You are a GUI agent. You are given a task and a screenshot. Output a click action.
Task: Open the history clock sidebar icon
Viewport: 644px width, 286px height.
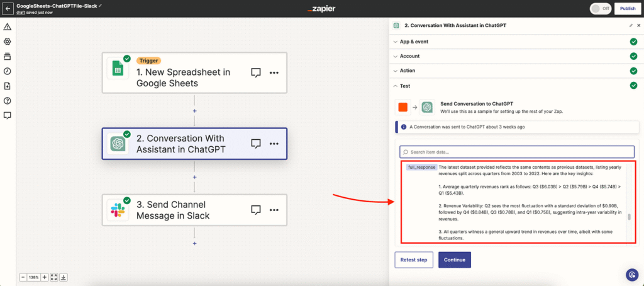tap(8, 71)
